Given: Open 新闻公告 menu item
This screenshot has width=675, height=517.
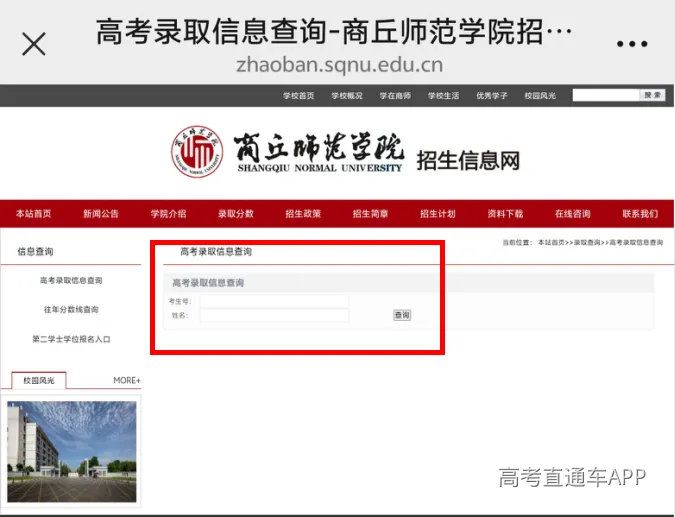Looking at the screenshot, I should pyautogui.click(x=101, y=214).
